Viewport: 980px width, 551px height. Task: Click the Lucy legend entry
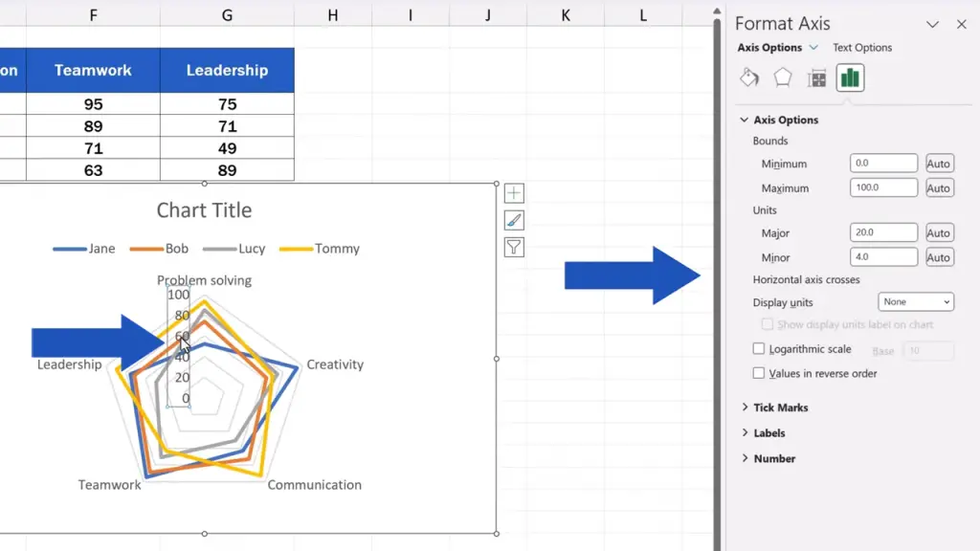point(234,249)
